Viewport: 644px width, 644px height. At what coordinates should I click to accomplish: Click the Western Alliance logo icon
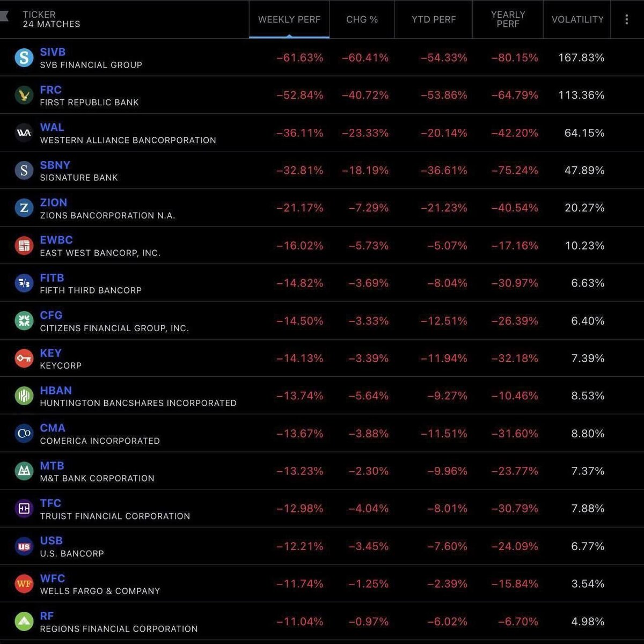tap(24, 133)
